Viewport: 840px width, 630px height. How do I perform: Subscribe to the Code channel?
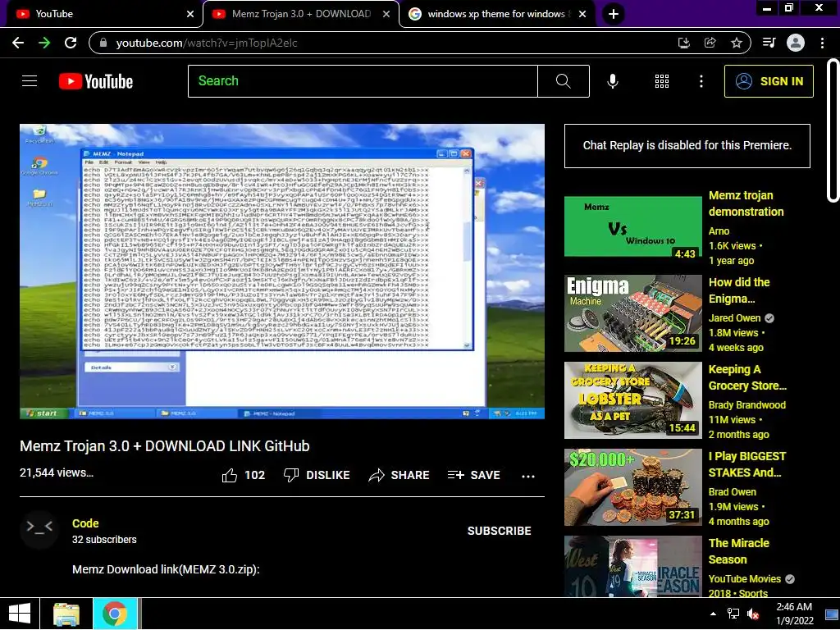(500, 531)
